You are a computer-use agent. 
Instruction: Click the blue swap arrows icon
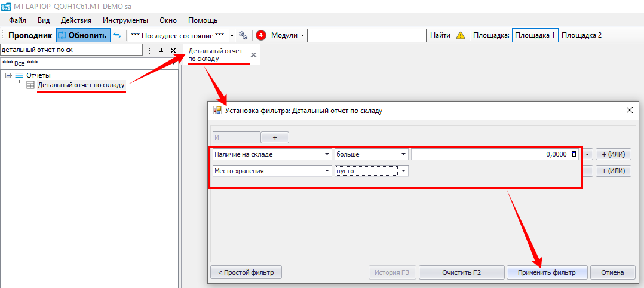point(117,35)
